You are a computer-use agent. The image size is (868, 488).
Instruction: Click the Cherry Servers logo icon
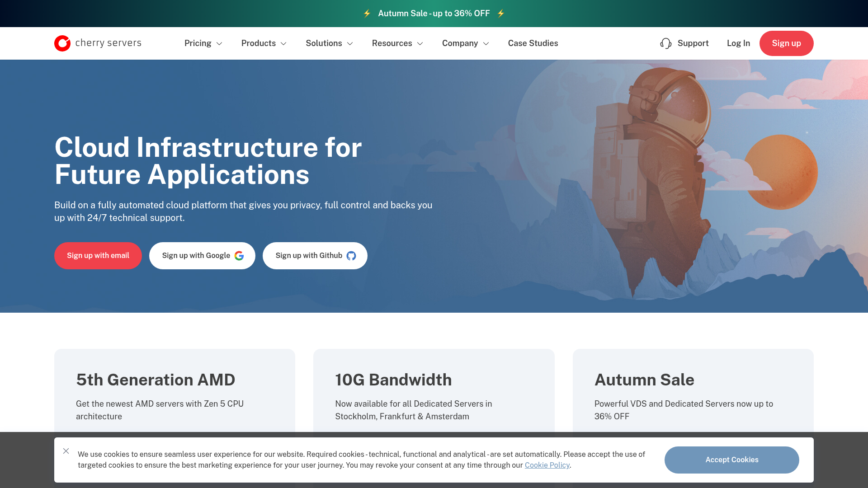[62, 43]
